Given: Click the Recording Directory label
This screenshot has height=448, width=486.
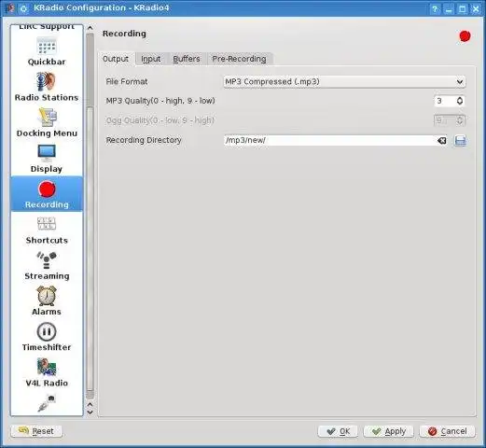Looking at the screenshot, I should [x=144, y=140].
